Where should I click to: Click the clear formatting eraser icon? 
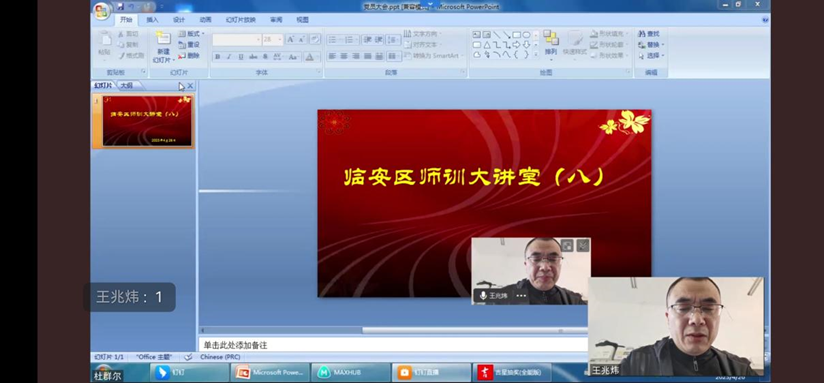click(x=315, y=39)
